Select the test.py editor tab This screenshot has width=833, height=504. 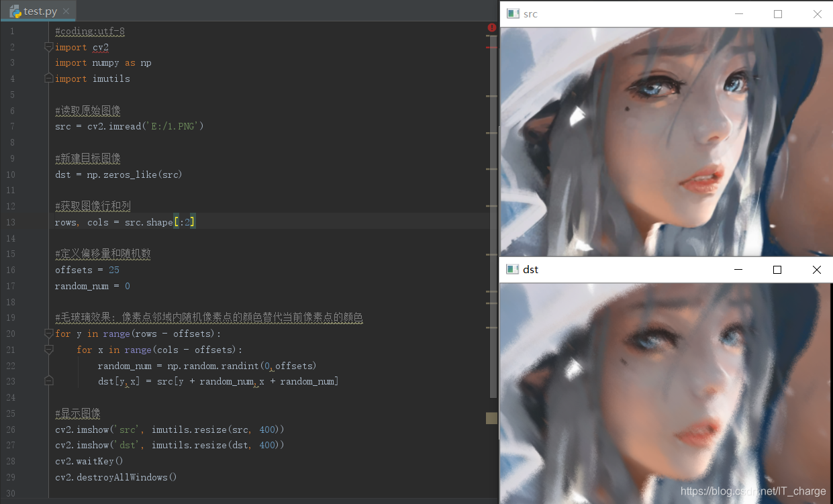[39, 11]
